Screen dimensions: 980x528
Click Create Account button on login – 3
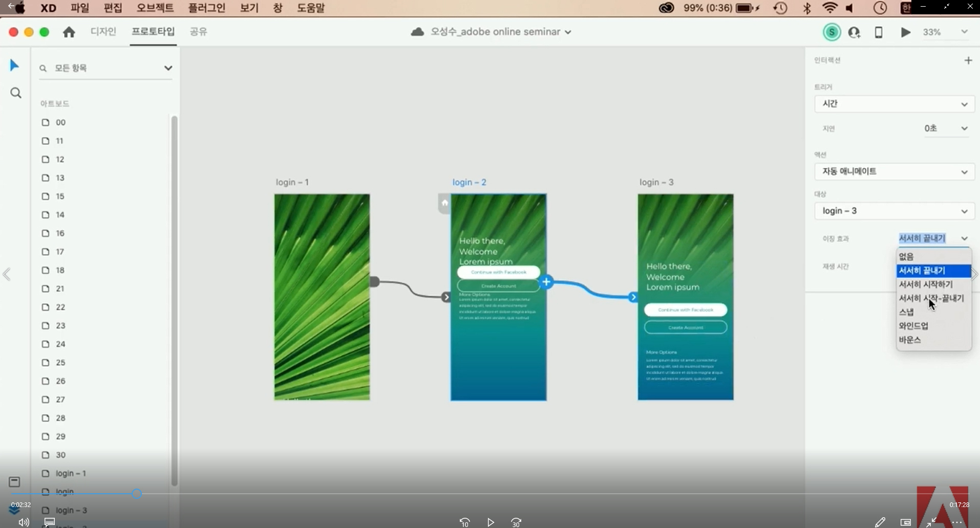tap(686, 327)
